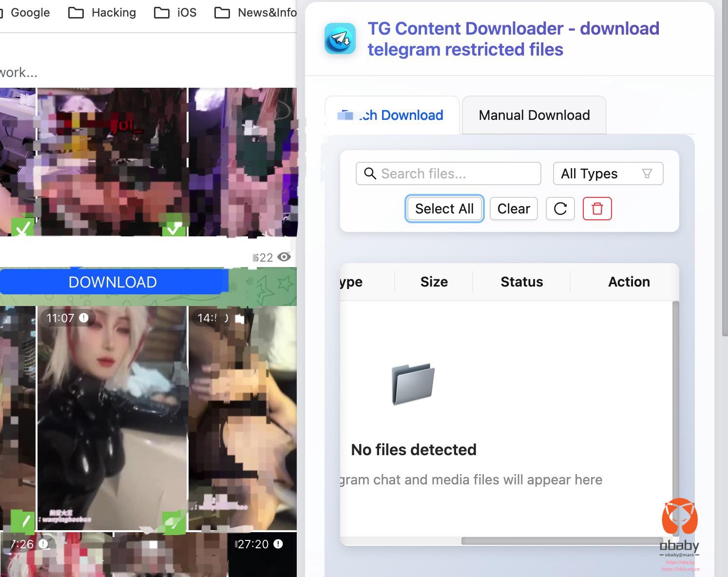728x577 pixels.
Task: Select the Batch Download tab
Action: coord(392,115)
